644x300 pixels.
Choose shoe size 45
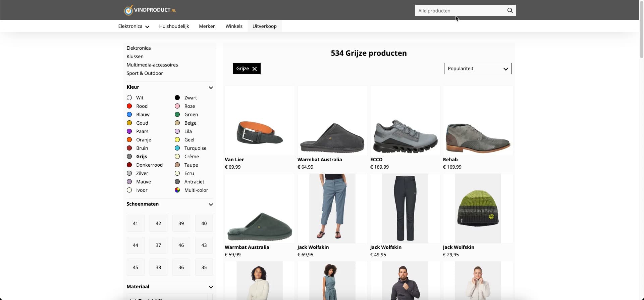coord(136,267)
